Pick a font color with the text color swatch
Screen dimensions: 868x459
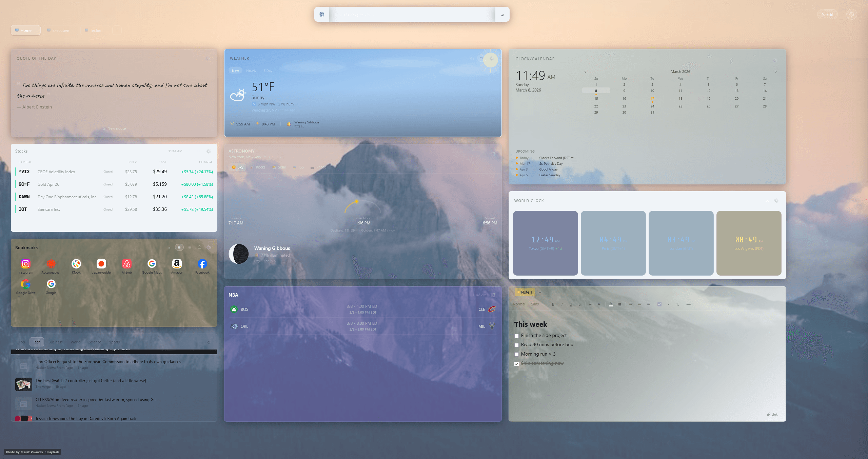point(611,304)
